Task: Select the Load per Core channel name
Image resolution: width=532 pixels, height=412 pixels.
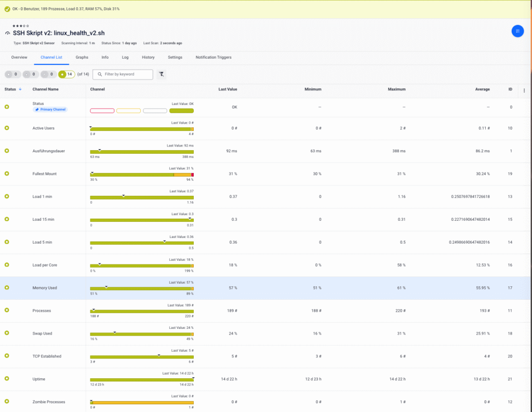Action: point(45,265)
